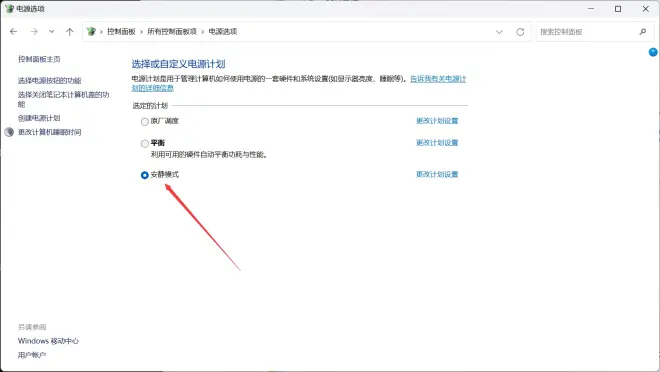This screenshot has height=372, width=660.
Task: Open Windows 移动中心 link
Action: (48, 341)
